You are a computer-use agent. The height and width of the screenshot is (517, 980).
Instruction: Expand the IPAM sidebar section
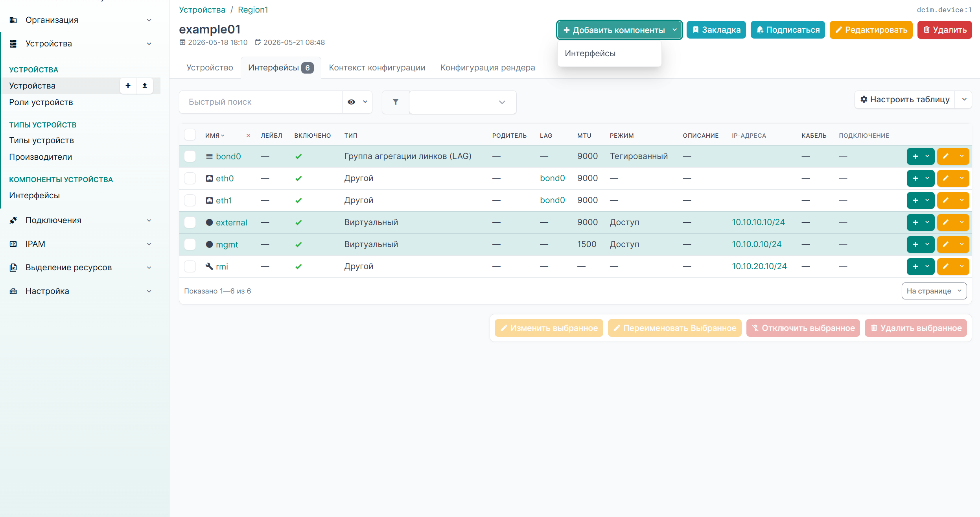pos(80,244)
